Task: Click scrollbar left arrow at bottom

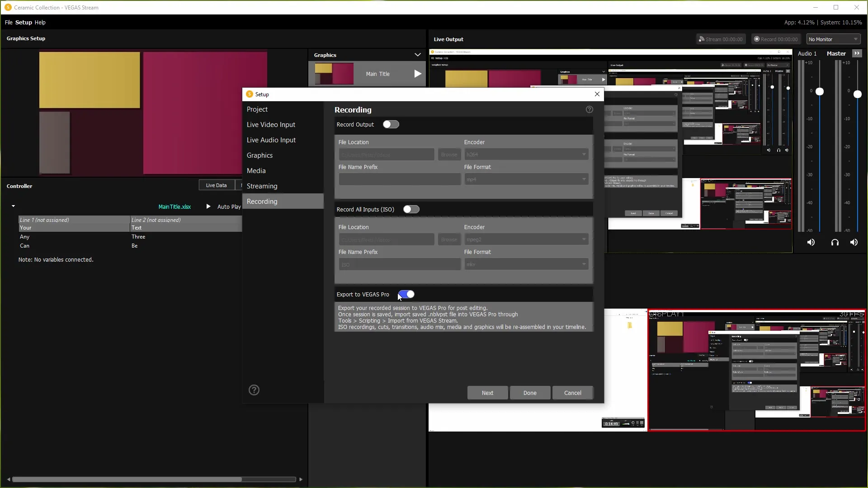Action: coord(9,479)
